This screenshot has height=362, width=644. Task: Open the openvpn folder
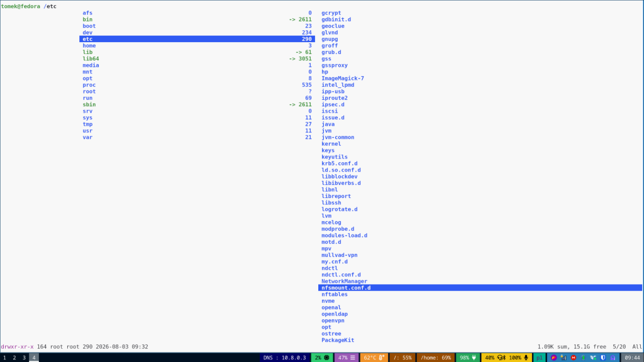(333, 321)
